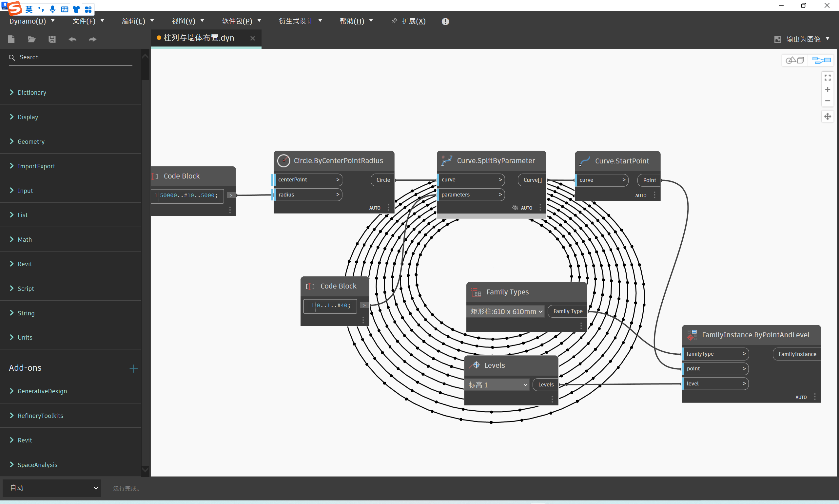Switch to graph view navigation
Viewport: 839px width, 504px height.
tap(821, 61)
